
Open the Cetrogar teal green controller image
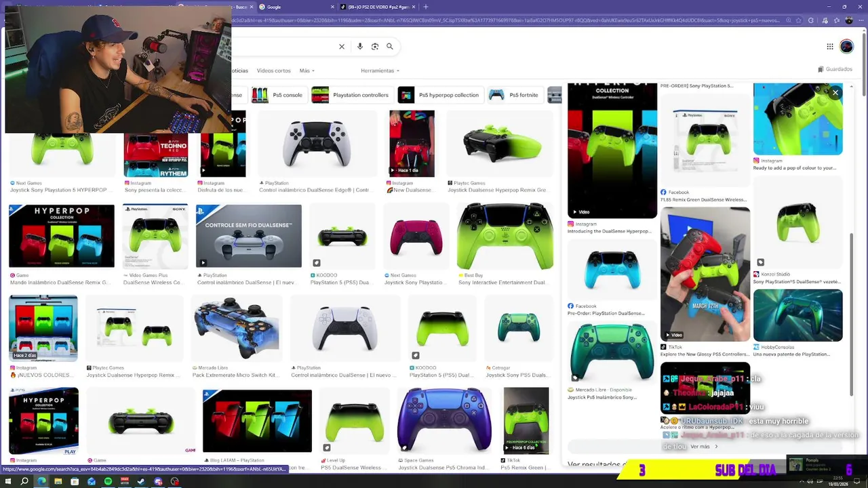point(519,328)
